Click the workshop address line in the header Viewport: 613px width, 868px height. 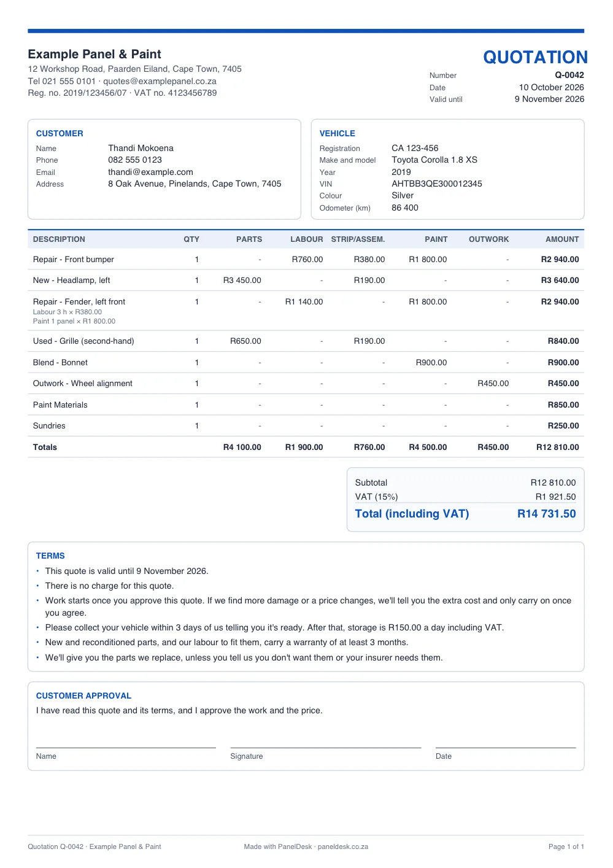click(135, 69)
